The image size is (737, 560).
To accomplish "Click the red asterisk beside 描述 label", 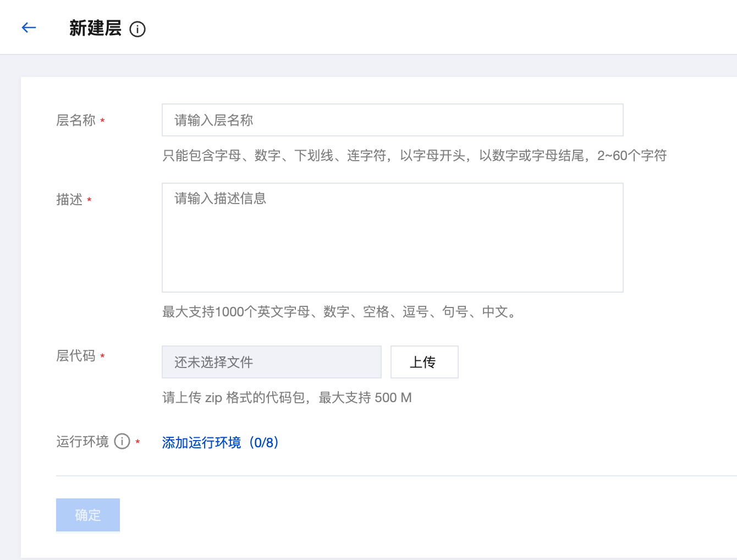I will pyautogui.click(x=89, y=200).
